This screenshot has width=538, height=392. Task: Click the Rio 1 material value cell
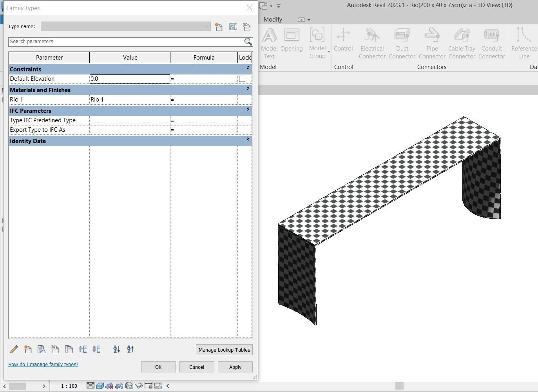click(130, 100)
